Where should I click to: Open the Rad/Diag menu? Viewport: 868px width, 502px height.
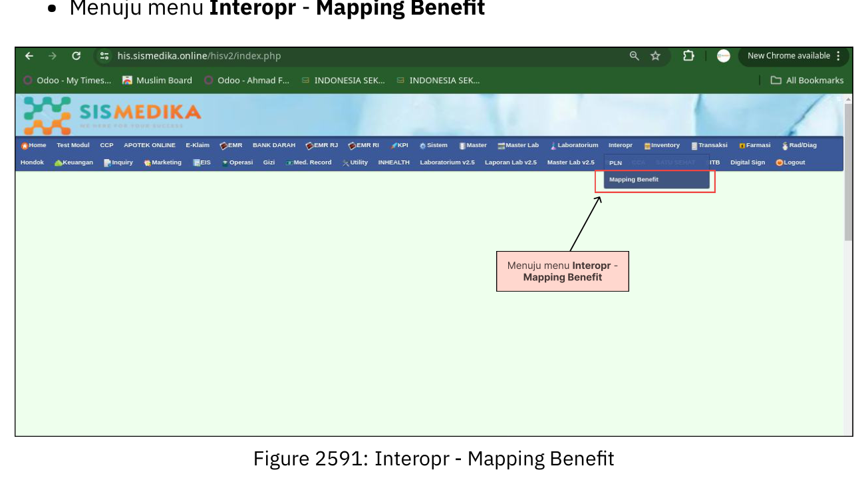[x=799, y=145]
